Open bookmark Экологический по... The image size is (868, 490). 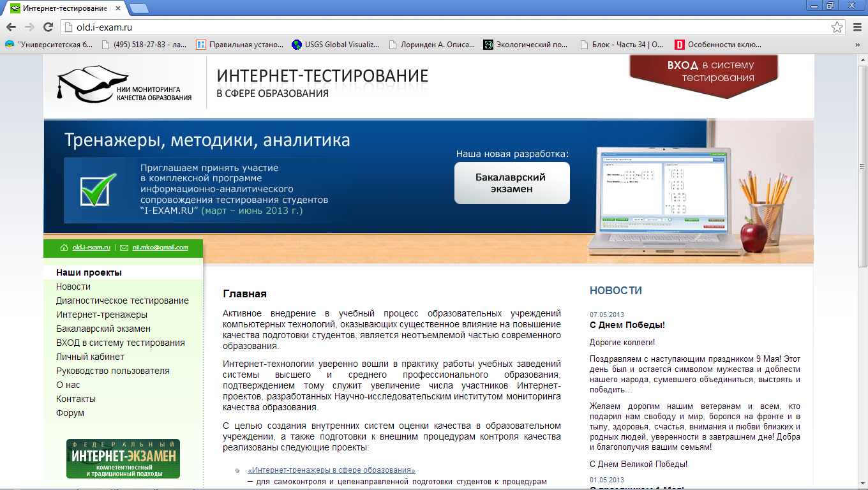526,45
